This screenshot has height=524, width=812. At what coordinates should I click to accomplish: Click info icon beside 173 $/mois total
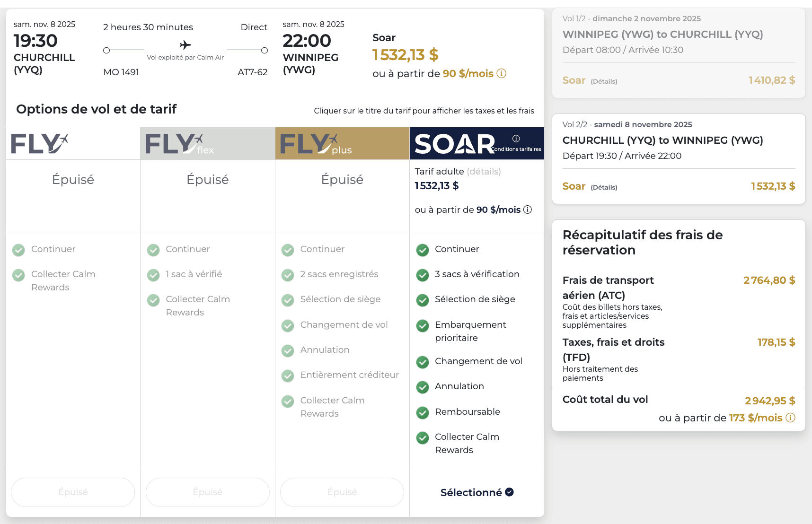coord(790,418)
